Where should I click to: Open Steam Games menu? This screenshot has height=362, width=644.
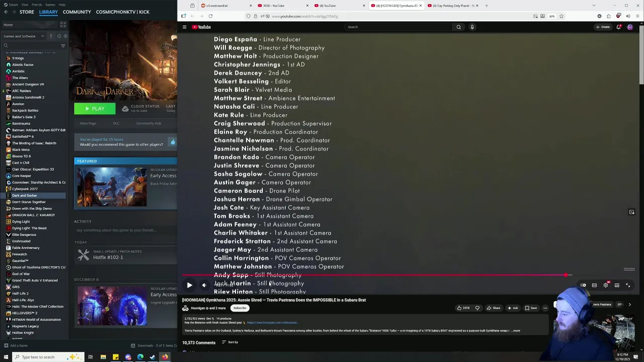point(50,5)
